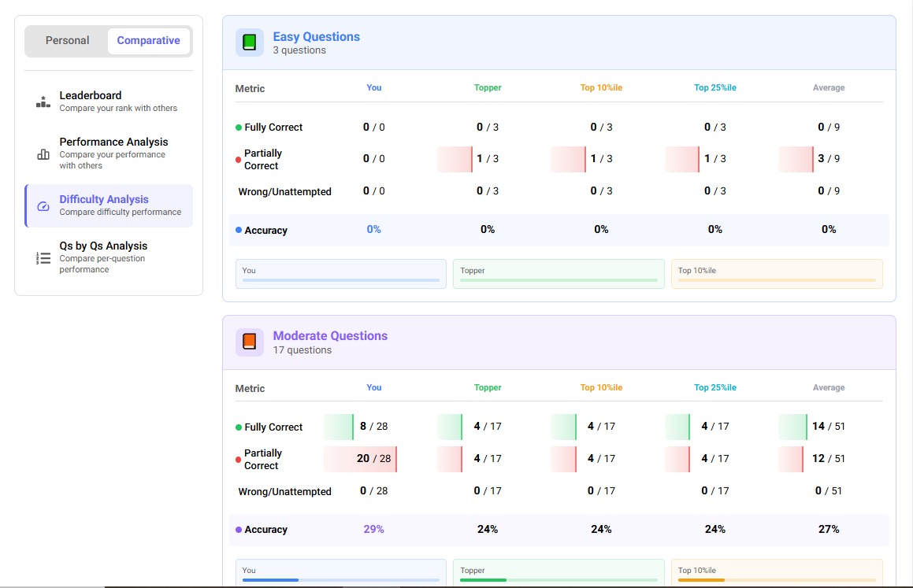Click the Performance Analysis bar chart icon
This screenshot has width=913, height=588.
43,154
